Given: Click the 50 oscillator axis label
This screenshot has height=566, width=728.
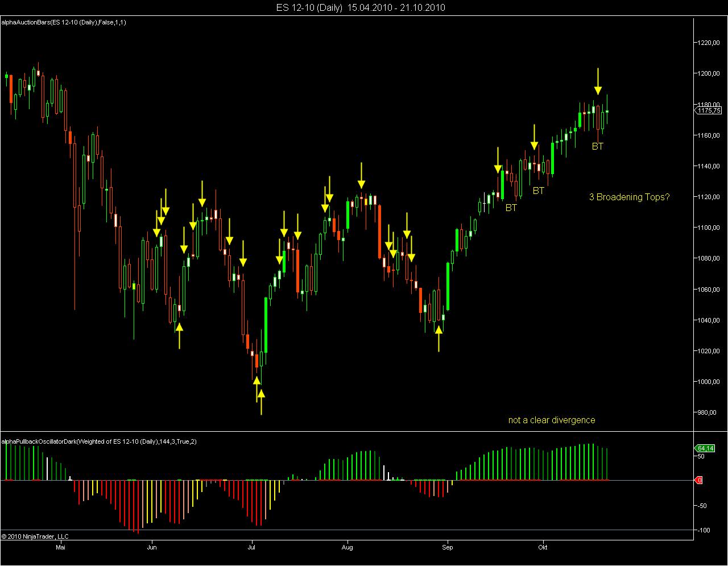Looking at the screenshot, I should pyautogui.click(x=701, y=456).
